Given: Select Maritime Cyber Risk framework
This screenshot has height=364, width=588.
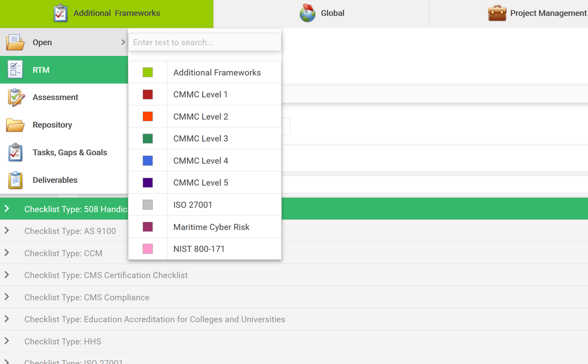Looking at the screenshot, I should click(211, 227).
